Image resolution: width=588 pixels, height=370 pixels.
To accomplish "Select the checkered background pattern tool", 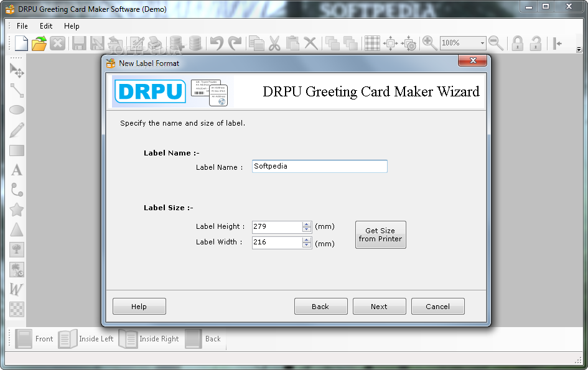I will pos(17,309).
